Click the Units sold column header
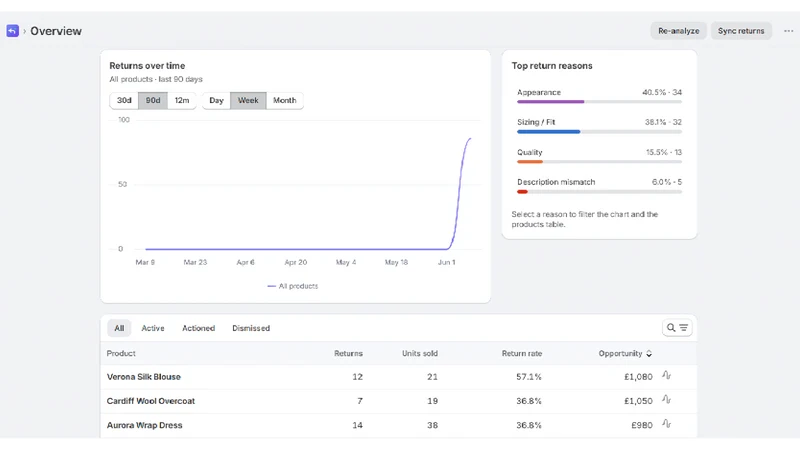Screen dimensions: 800x450 pyautogui.click(x=420, y=354)
